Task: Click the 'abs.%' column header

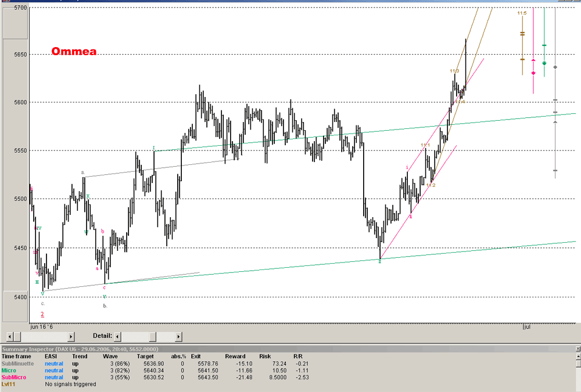Action: pyautogui.click(x=178, y=357)
